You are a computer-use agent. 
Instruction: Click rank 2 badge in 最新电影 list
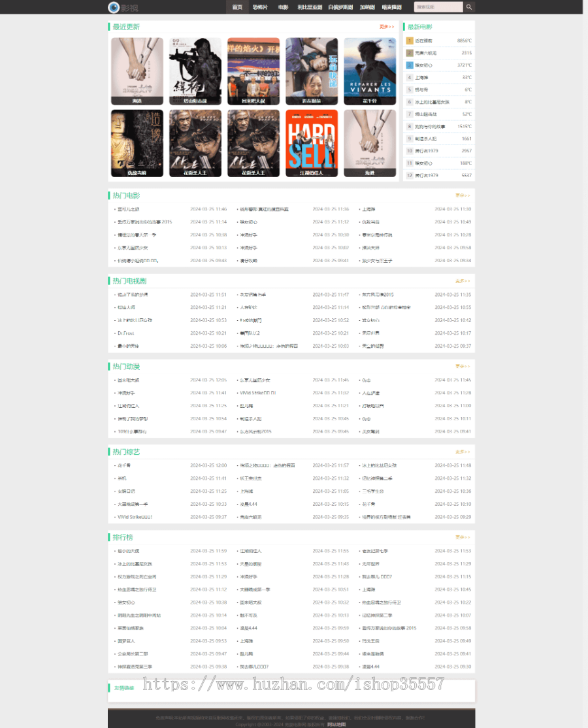tap(410, 53)
